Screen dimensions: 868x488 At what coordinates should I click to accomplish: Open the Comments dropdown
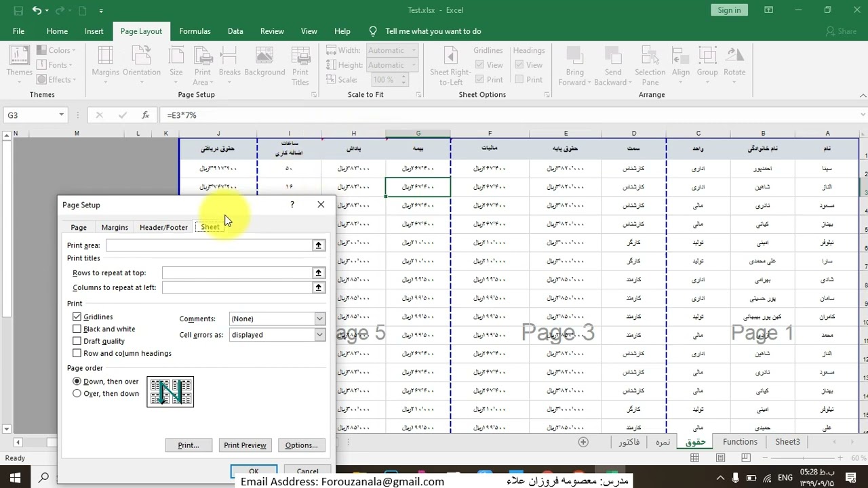[x=319, y=319]
